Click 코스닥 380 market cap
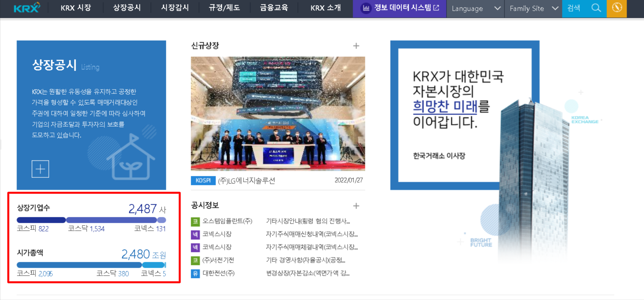This screenshot has height=300, width=644. (112, 274)
